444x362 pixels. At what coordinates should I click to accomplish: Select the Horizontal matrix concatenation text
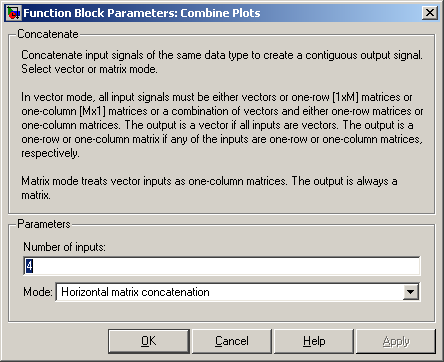click(x=135, y=292)
